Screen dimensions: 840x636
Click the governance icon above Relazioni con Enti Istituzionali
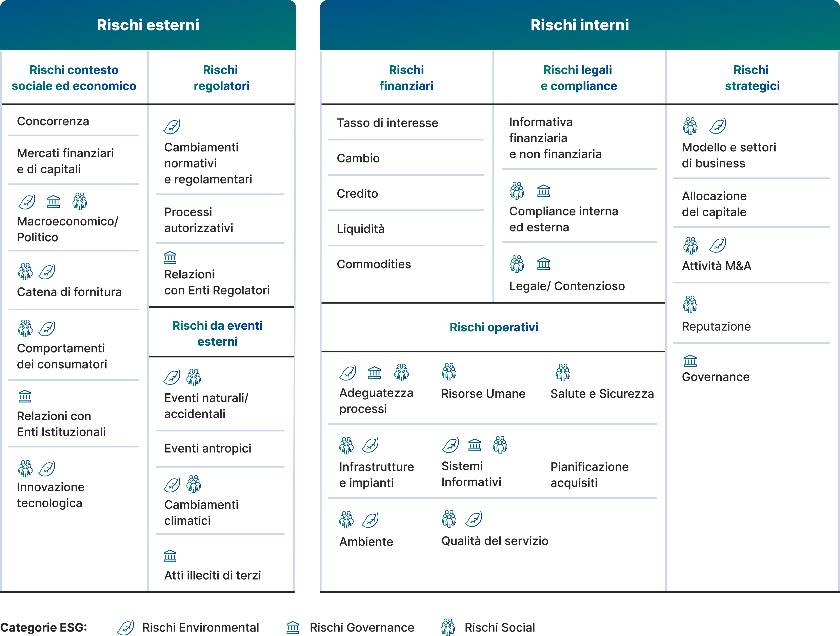coord(25,396)
